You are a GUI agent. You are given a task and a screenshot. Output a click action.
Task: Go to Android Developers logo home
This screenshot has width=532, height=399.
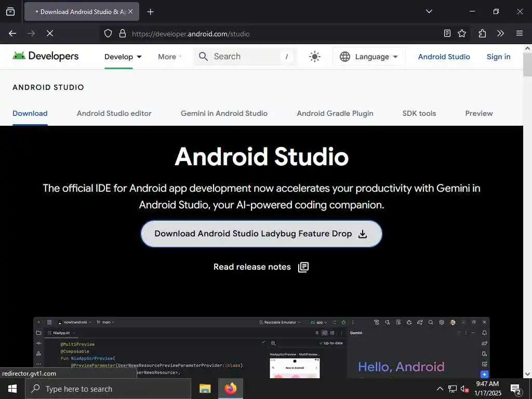(x=46, y=56)
